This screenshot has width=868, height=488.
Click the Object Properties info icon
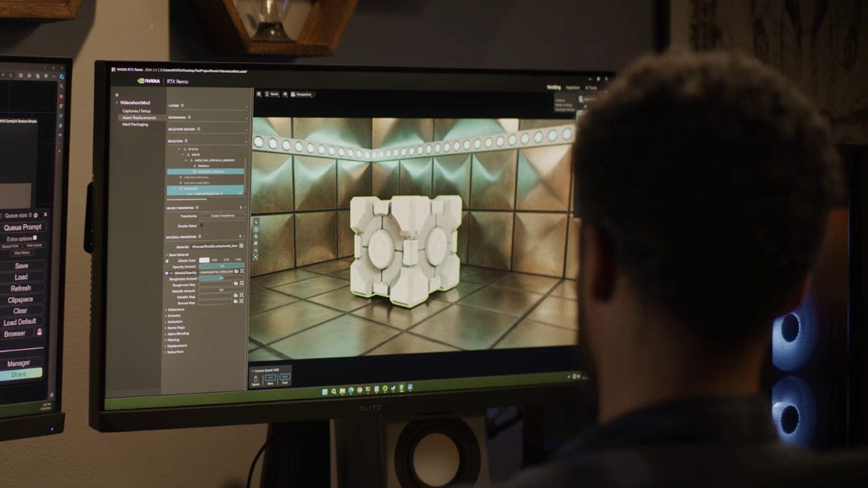coord(197,207)
